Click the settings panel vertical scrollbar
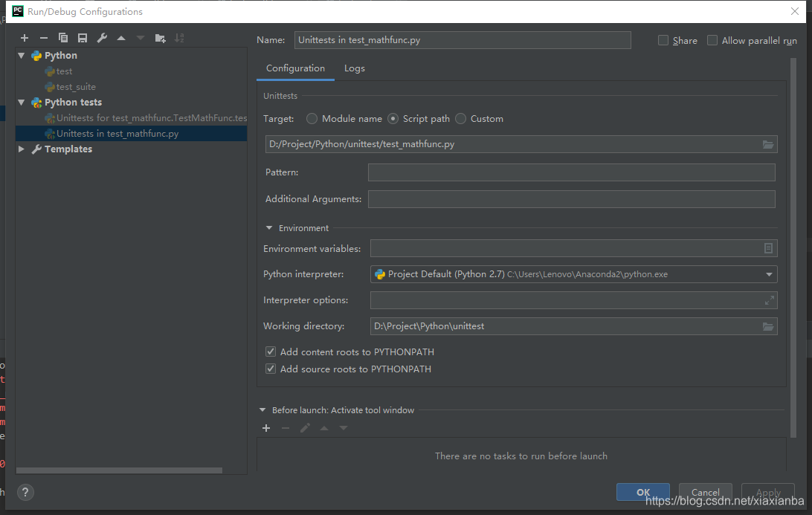The width and height of the screenshot is (812, 515). [x=793, y=248]
